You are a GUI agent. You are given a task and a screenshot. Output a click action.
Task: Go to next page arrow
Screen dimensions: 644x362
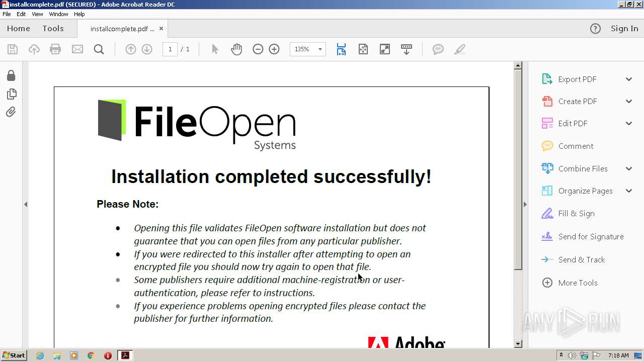pyautogui.click(x=147, y=49)
